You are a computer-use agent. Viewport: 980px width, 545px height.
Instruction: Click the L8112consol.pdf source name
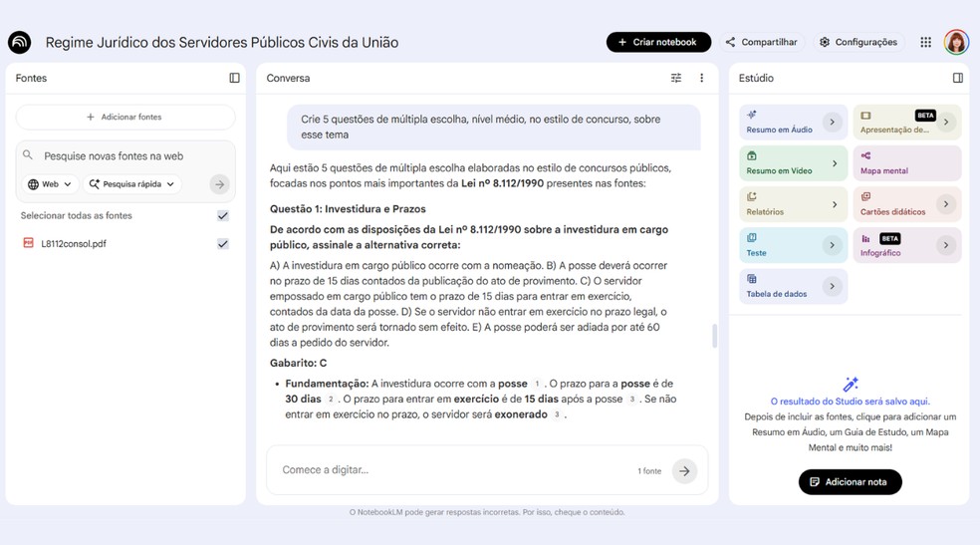pyautogui.click(x=74, y=244)
